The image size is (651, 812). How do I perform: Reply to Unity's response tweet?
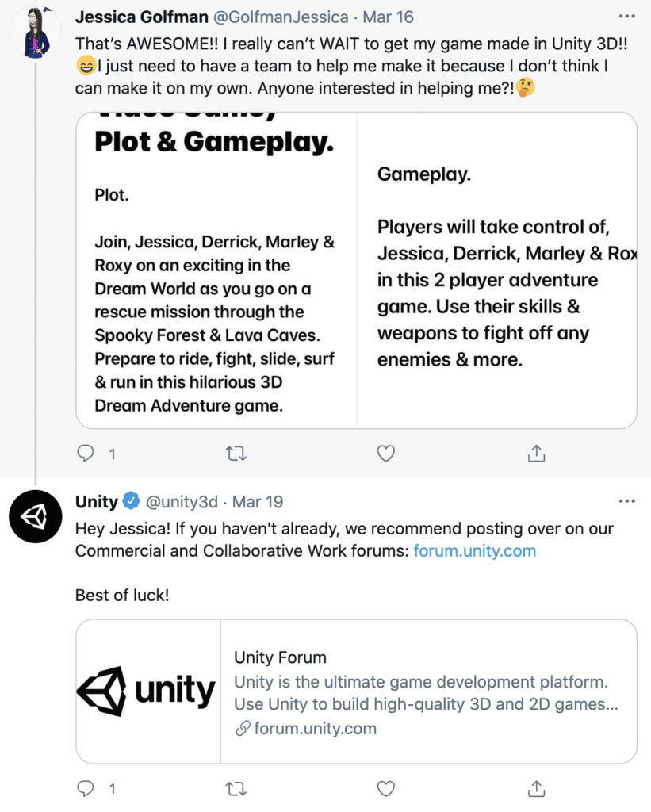click(x=85, y=789)
